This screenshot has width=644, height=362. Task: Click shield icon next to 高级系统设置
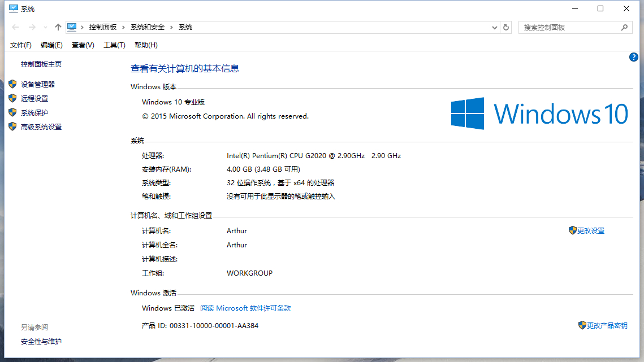click(12, 127)
